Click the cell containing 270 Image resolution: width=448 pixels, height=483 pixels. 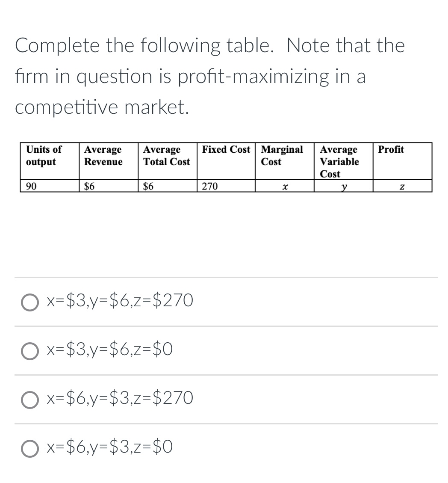click(x=226, y=187)
